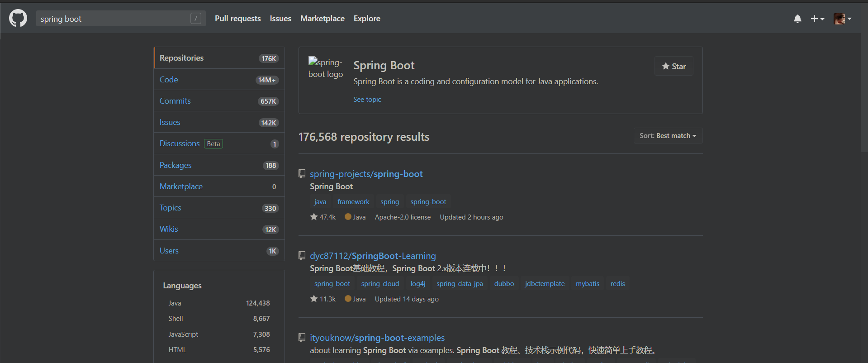This screenshot has width=868, height=363.
Task: Click the framework topic tag
Action: tap(353, 202)
